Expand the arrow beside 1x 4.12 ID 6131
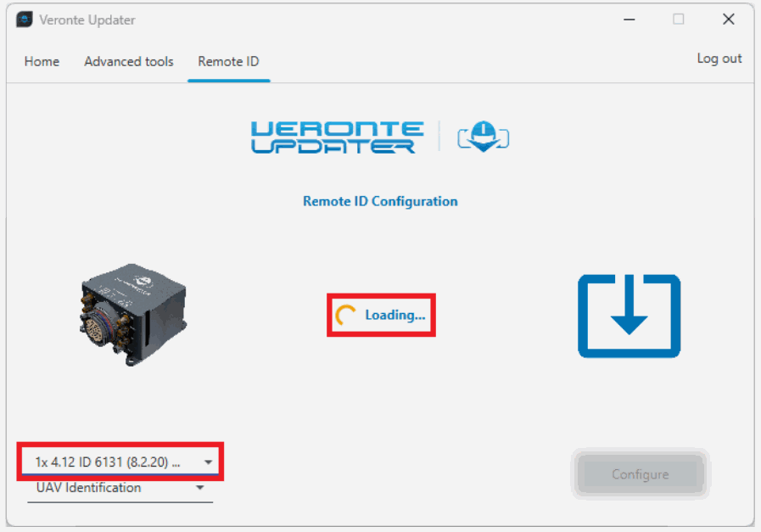Screen dimensions: 761x532 (x=208, y=462)
